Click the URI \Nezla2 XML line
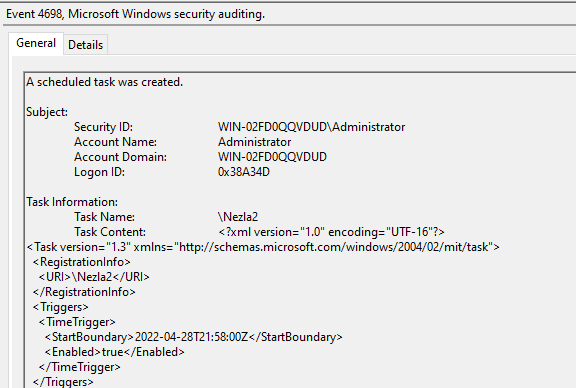This screenshot has height=388, width=576. 94,277
